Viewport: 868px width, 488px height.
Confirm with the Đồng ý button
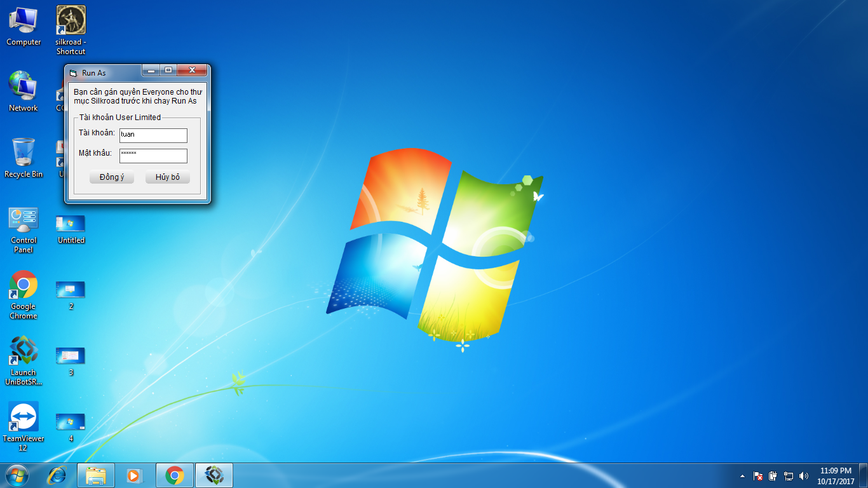point(112,177)
